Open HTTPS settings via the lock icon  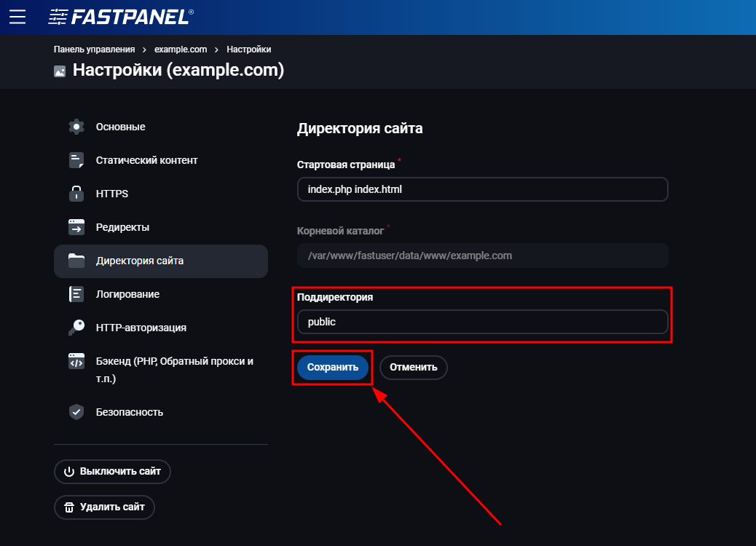(x=76, y=193)
